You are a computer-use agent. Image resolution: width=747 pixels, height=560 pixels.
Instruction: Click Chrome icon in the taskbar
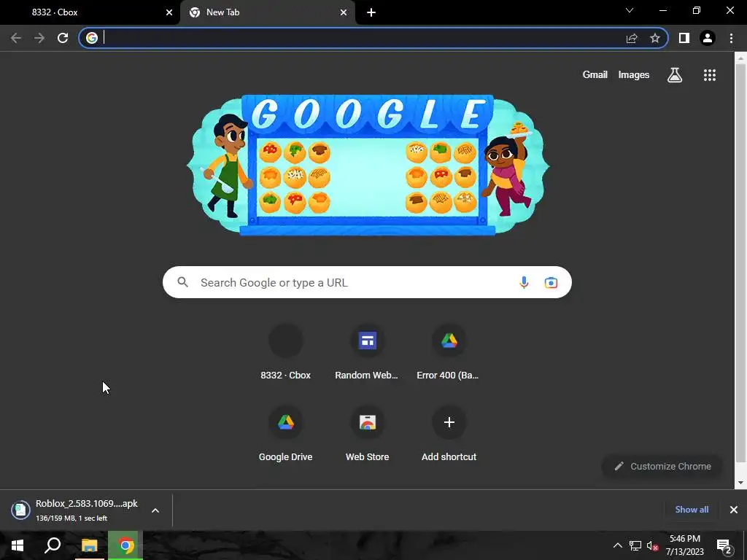tap(125, 545)
